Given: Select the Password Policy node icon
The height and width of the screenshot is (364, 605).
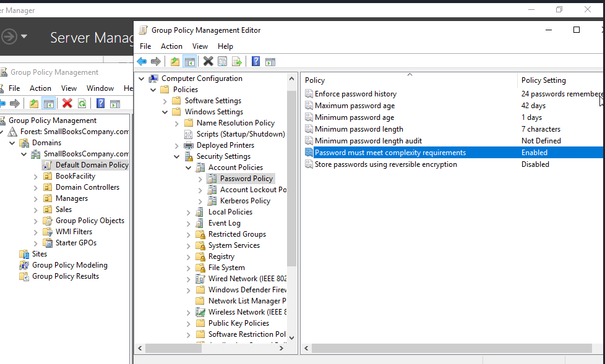Looking at the screenshot, I should [x=212, y=179].
